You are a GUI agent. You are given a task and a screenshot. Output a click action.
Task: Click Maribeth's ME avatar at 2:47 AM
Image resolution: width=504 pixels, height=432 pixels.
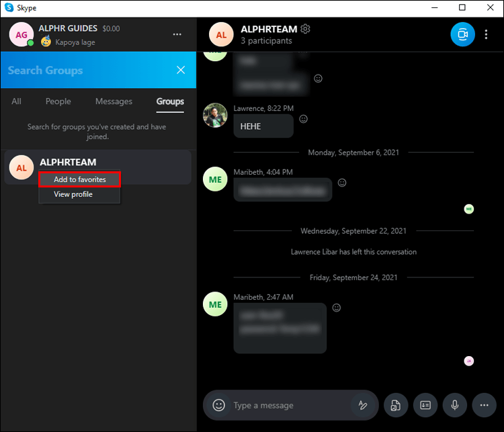tap(215, 304)
